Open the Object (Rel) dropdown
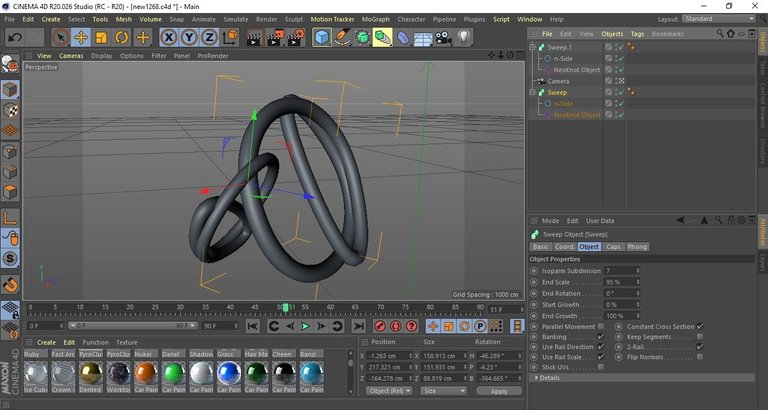The image size is (768, 410). click(389, 391)
